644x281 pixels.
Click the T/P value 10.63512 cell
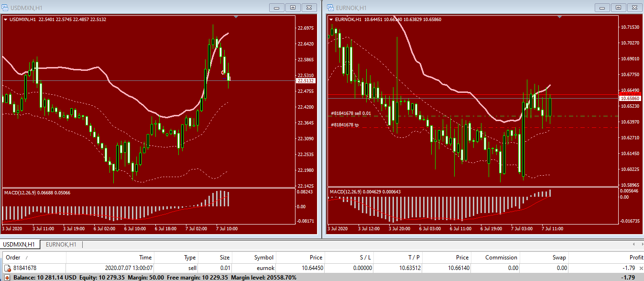click(410, 269)
